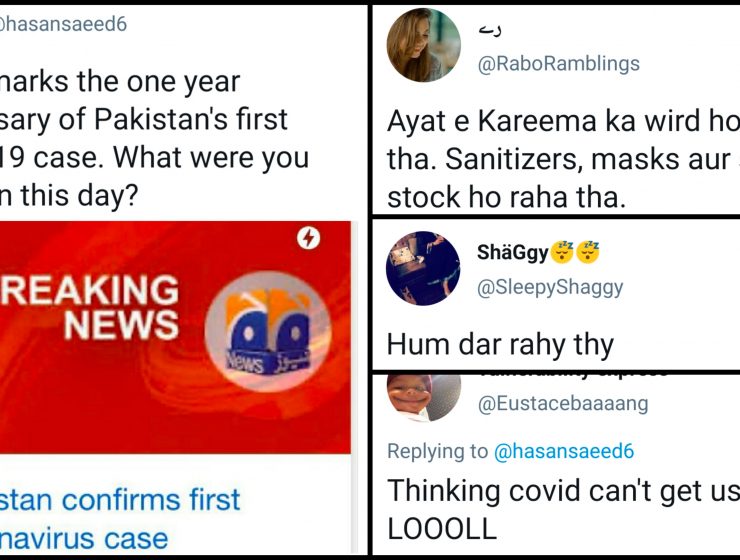Select the 'Hum dar rahy thy' tweet text
This screenshot has width=740, height=560.
(500, 344)
